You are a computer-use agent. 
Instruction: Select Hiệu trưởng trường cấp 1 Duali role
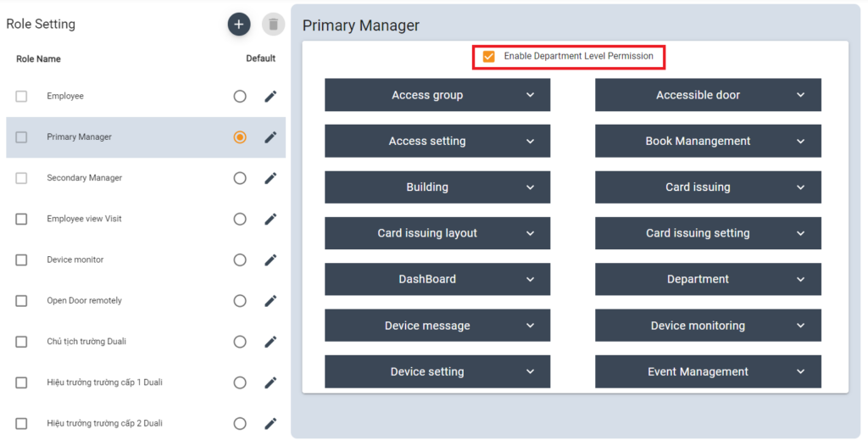point(104,382)
